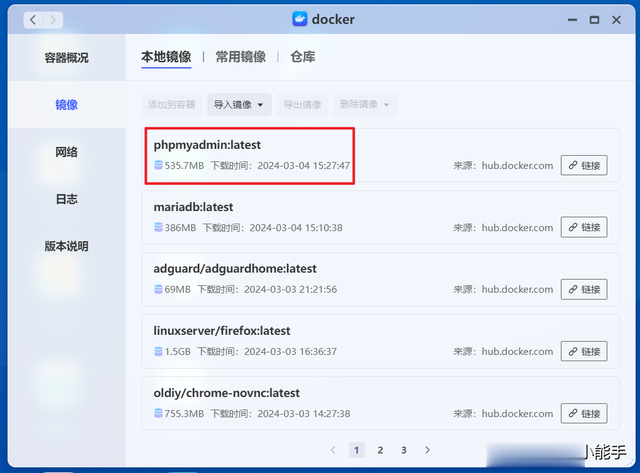640x473 pixels.
Task: Click the storage size icon beside 755.3MB
Action: [158, 413]
